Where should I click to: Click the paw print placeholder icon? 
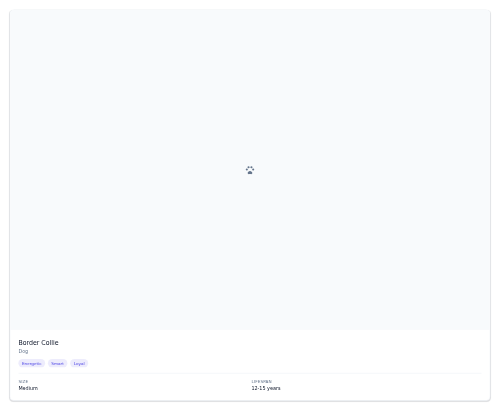pos(250,170)
